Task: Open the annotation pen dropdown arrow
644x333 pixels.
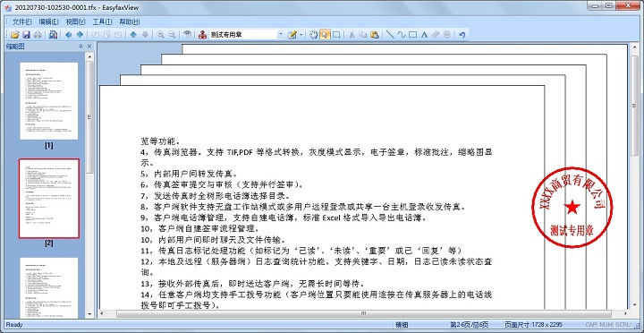Action: pos(301,35)
